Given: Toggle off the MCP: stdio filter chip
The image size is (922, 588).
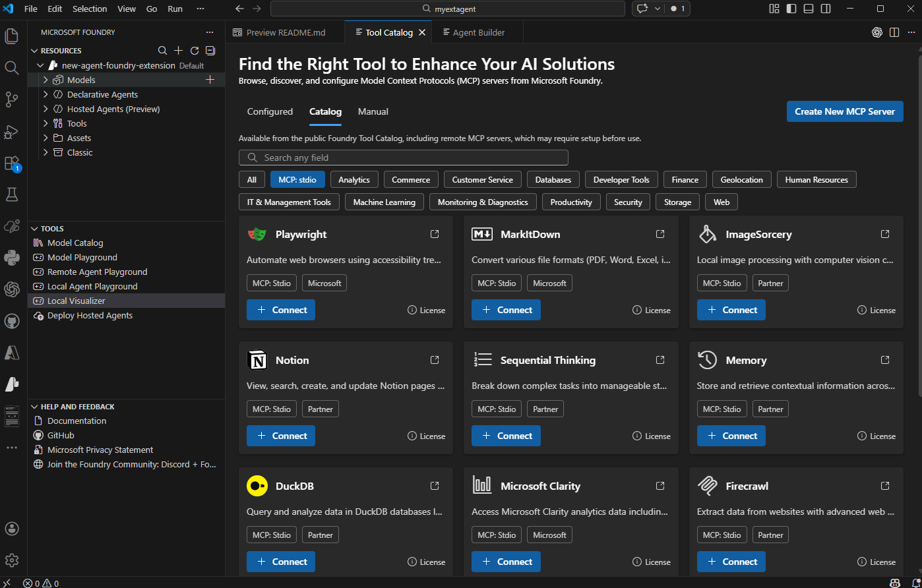Looking at the screenshot, I should click(297, 179).
